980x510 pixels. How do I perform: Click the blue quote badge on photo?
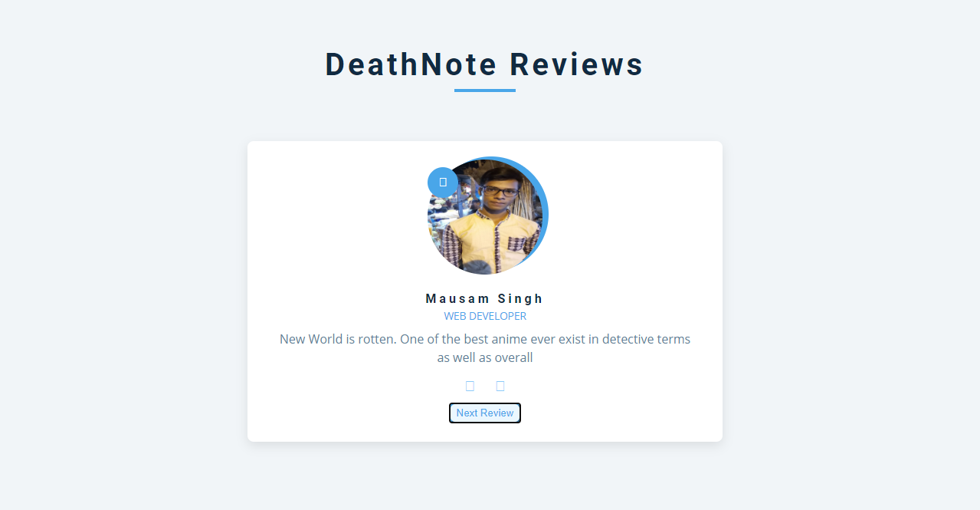[443, 183]
